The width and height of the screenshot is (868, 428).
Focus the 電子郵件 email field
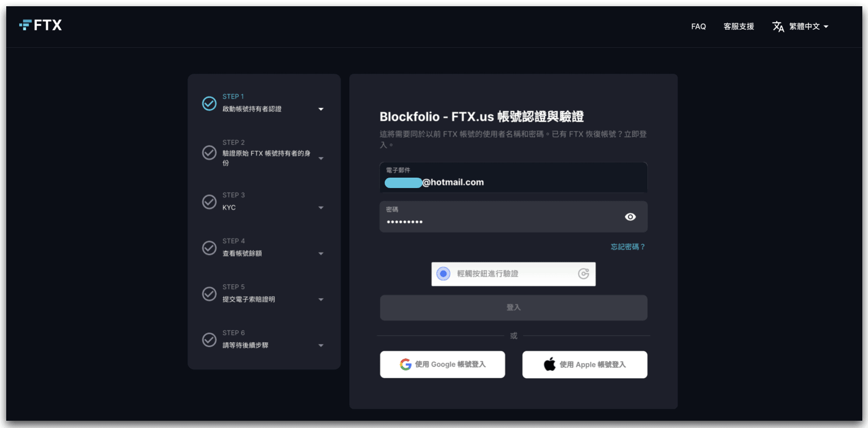513,178
